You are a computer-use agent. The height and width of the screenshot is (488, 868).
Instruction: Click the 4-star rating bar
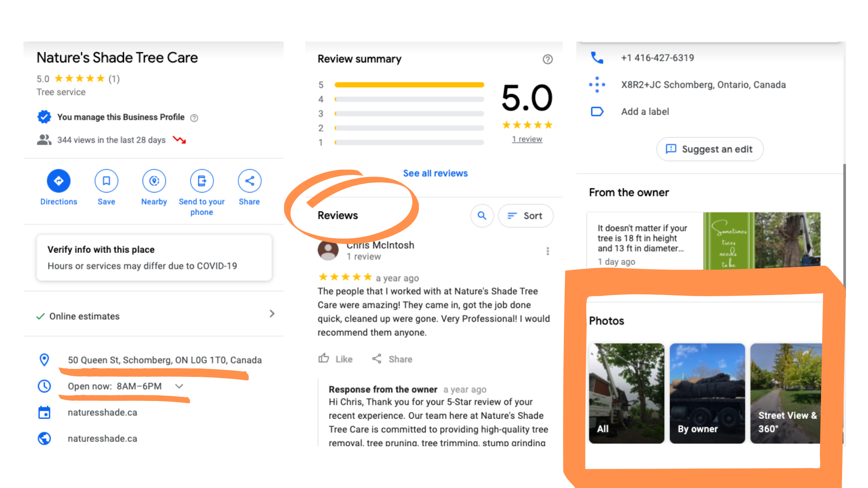pyautogui.click(x=409, y=99)
